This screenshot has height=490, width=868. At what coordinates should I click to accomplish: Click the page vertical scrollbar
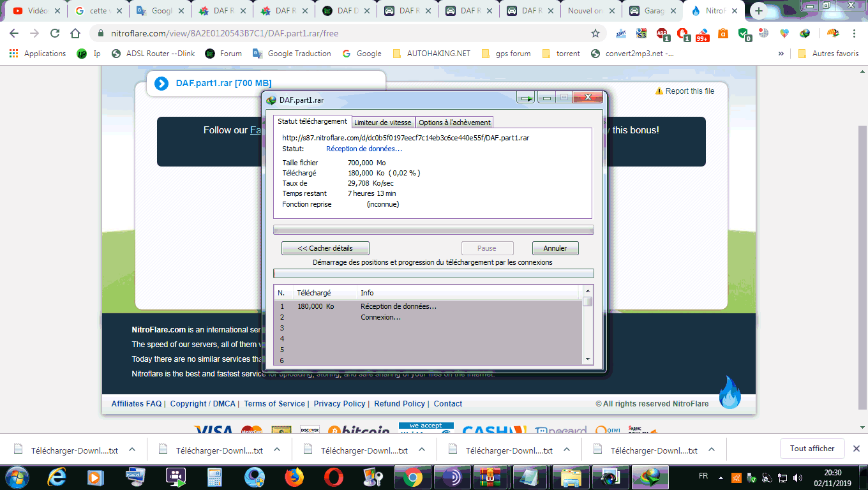click(863, 249)
